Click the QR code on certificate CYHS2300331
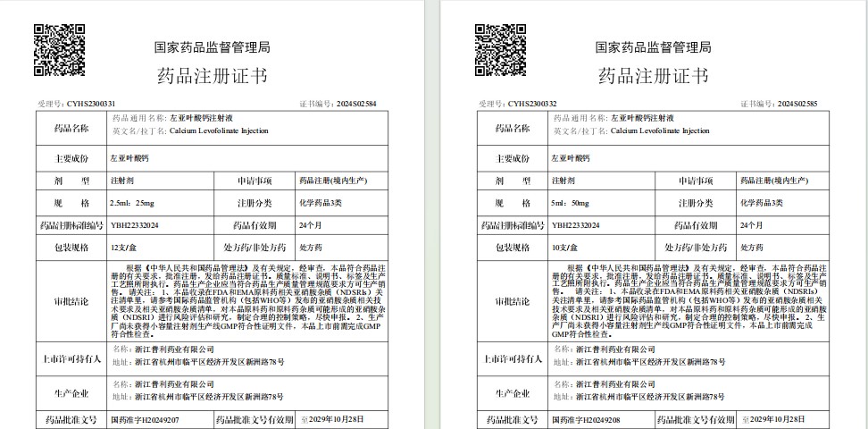 pyautogui.click(x=60, y=50)
